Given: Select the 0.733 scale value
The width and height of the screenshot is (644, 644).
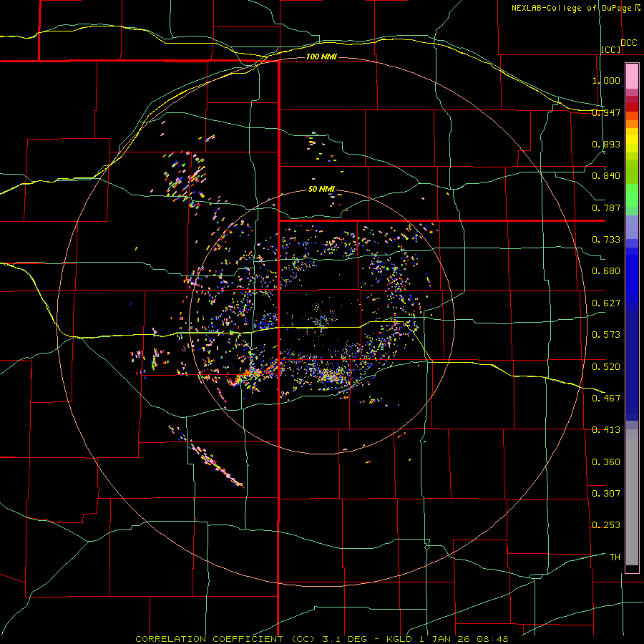Looking at the screenshot, I should point(606,240).
